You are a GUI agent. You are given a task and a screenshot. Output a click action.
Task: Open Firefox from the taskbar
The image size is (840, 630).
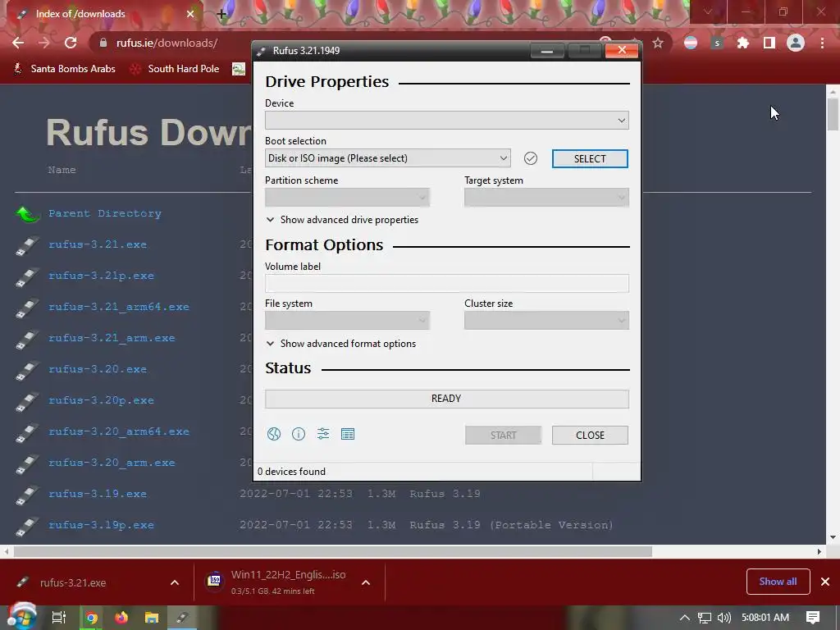click(121, 618)
